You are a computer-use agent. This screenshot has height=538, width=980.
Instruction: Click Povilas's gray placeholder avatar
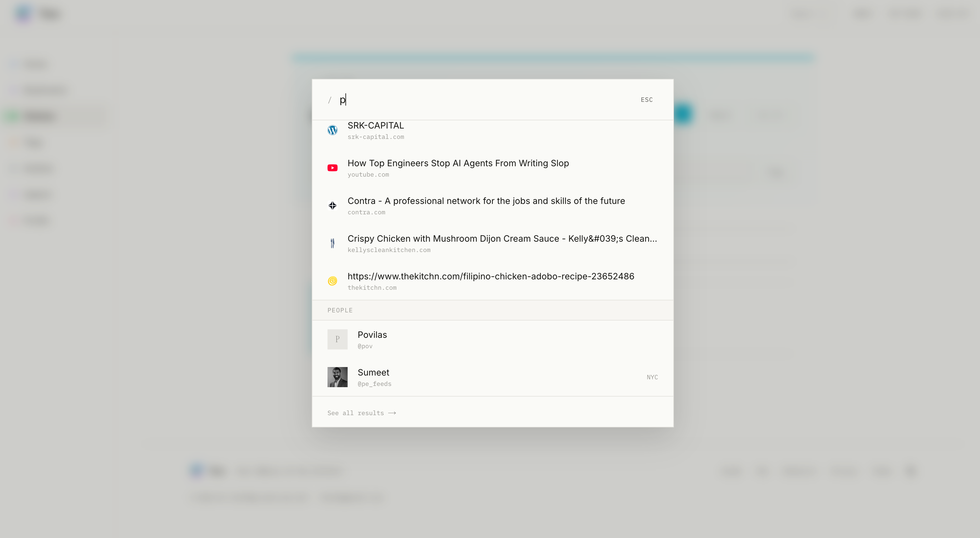pyautogui.click(x=338, y=339)
